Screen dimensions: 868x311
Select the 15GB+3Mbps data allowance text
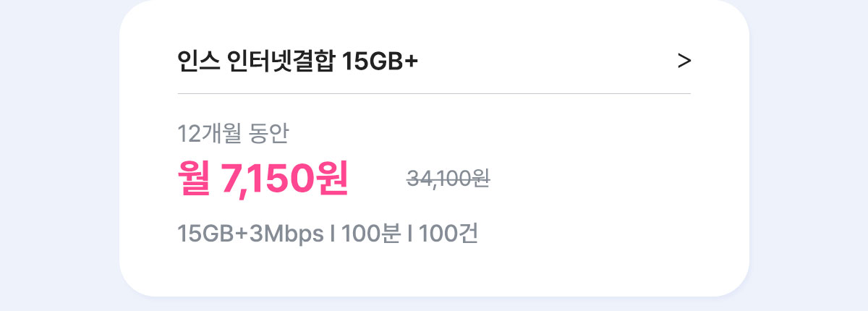click(x=250, y=234)
